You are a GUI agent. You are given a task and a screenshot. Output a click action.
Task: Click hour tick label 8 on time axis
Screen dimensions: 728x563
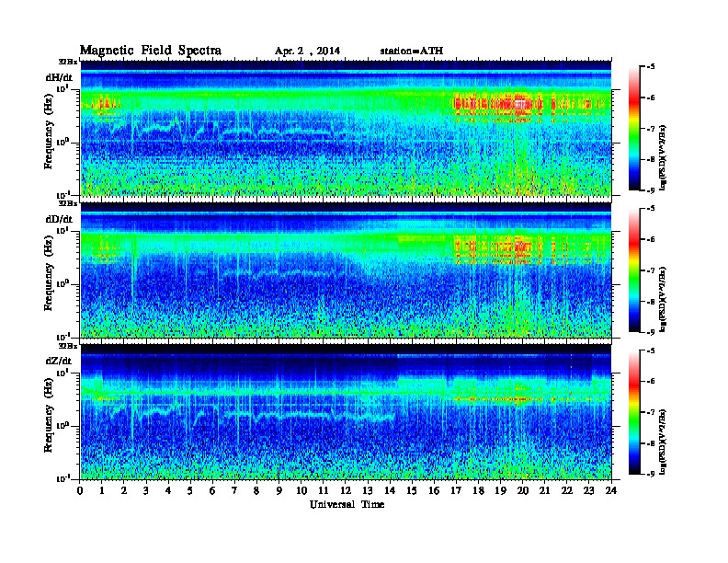256,490
